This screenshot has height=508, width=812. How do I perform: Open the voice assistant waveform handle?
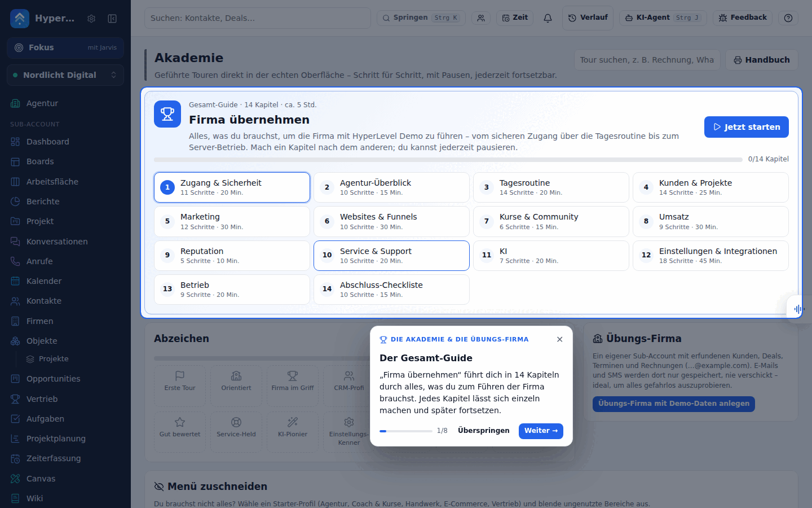pyautogui.click(x=798, y=309)
